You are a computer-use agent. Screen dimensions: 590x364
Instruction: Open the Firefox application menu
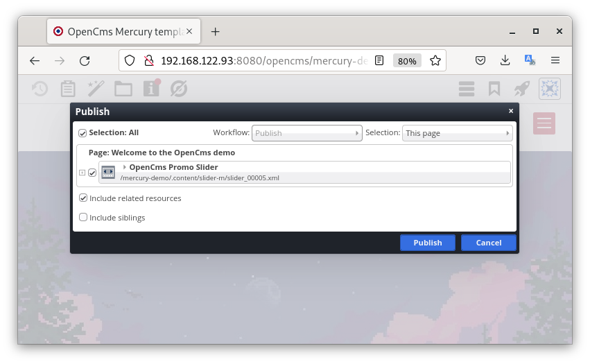pyautogui.click(x=555, y=61)
